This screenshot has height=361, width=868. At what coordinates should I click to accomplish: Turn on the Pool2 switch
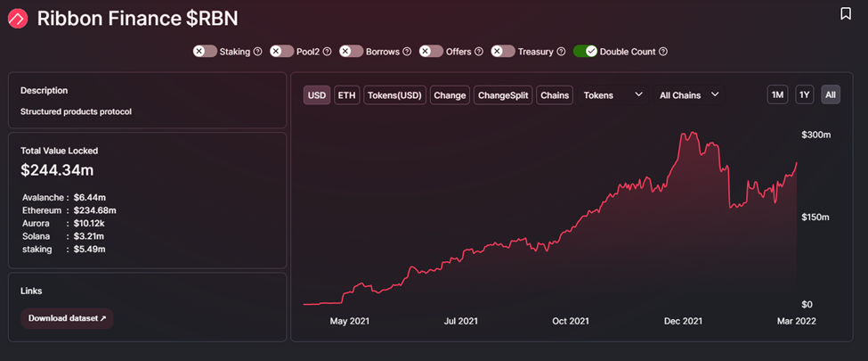pos(282,52)
